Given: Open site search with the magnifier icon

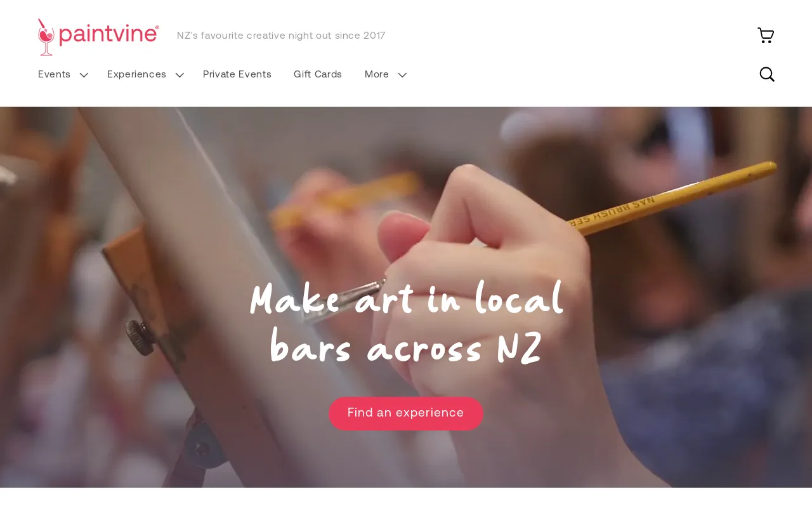Looking at the screenshot, I should click(767, 74).
